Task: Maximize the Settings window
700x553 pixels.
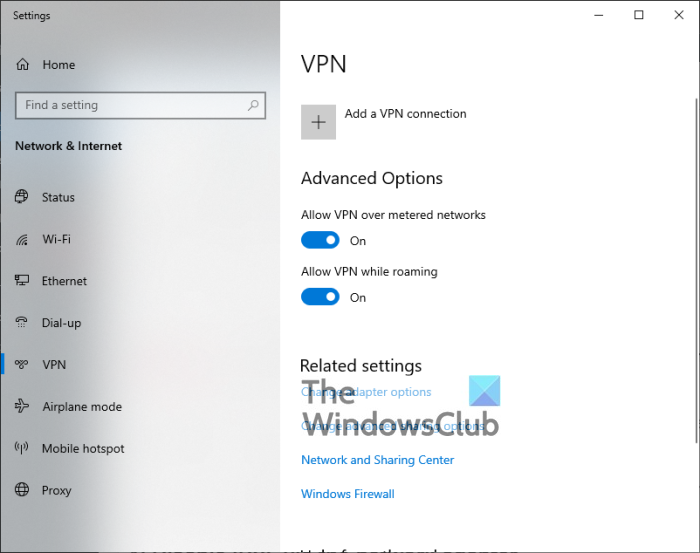Action: [639, 15]
